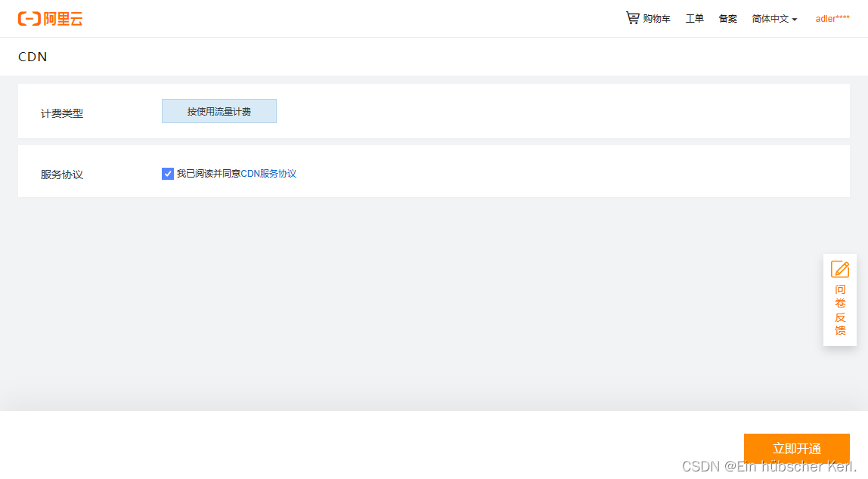Expand the 简体中文 language dropdown
Image resolution: width=868 pixels, height=479 pixels.
click(x=770, y=19)
